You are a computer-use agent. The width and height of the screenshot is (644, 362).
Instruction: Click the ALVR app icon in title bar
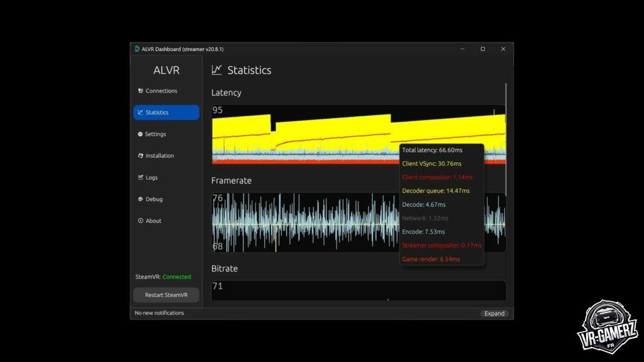(136, 49)
